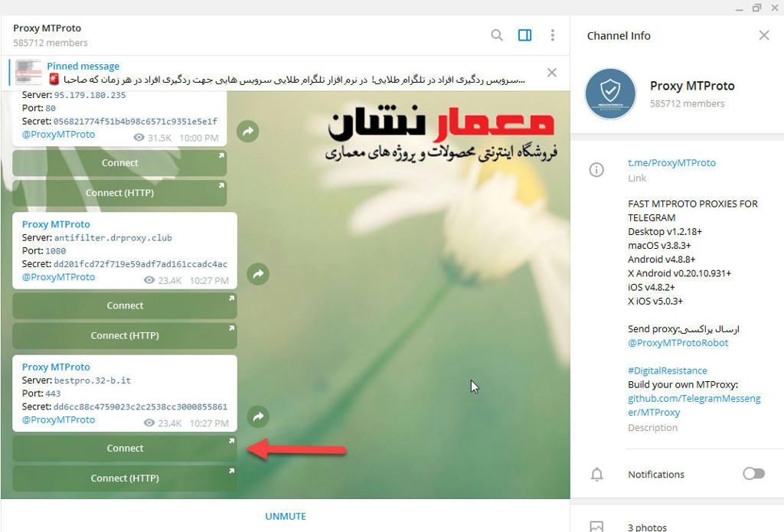The image size is (784, 532).
Task: Forward the 95.179.180.235 proxy message
Action: pos(247,132)
